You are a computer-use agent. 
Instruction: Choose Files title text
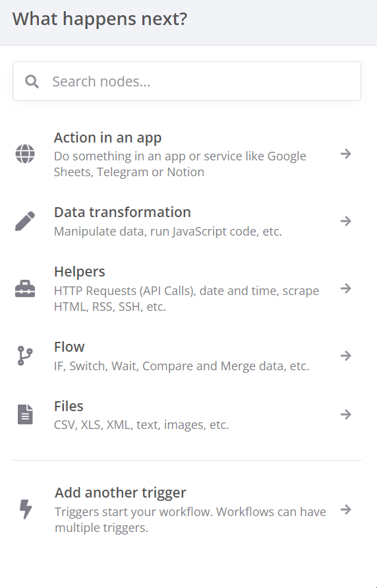[x=69, y=406]
